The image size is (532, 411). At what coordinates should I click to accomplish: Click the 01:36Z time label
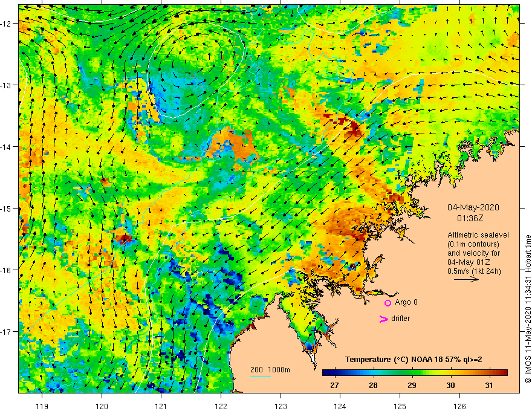470,218
